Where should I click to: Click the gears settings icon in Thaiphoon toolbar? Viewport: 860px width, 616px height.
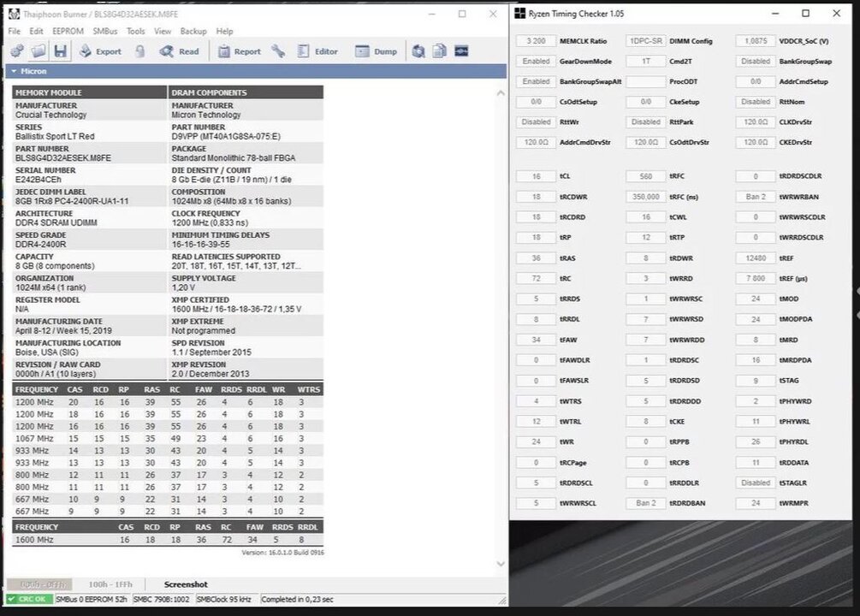17,51
